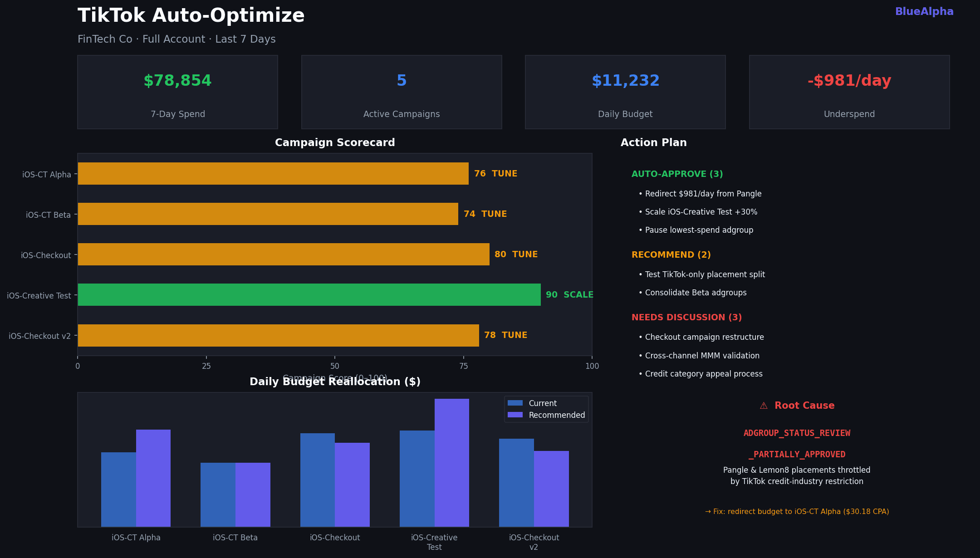
Task: Select iOS-CT Beta Current budget bar
Action: [218, 494]
